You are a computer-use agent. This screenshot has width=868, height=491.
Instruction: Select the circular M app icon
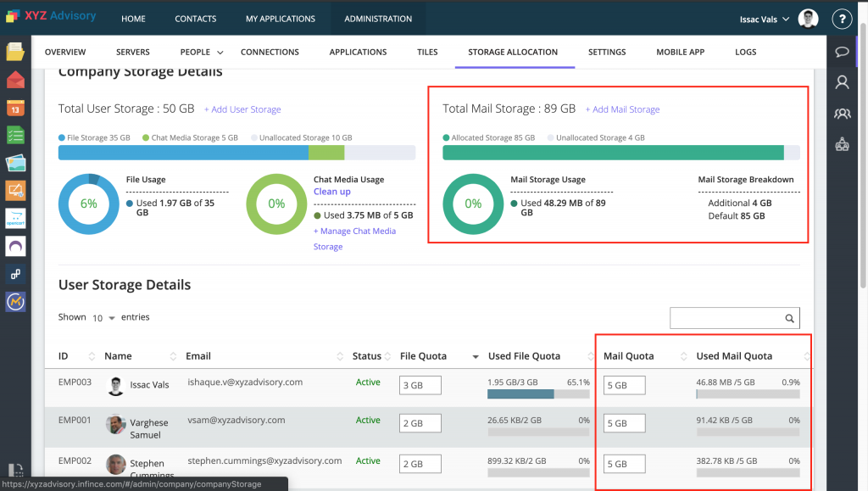tap(15, 301)
